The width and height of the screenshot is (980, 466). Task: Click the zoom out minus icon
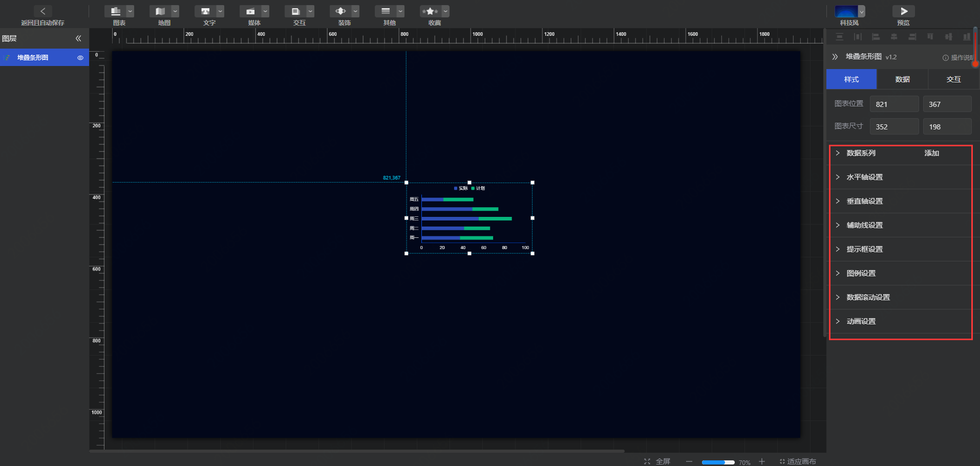click(689, 461)
